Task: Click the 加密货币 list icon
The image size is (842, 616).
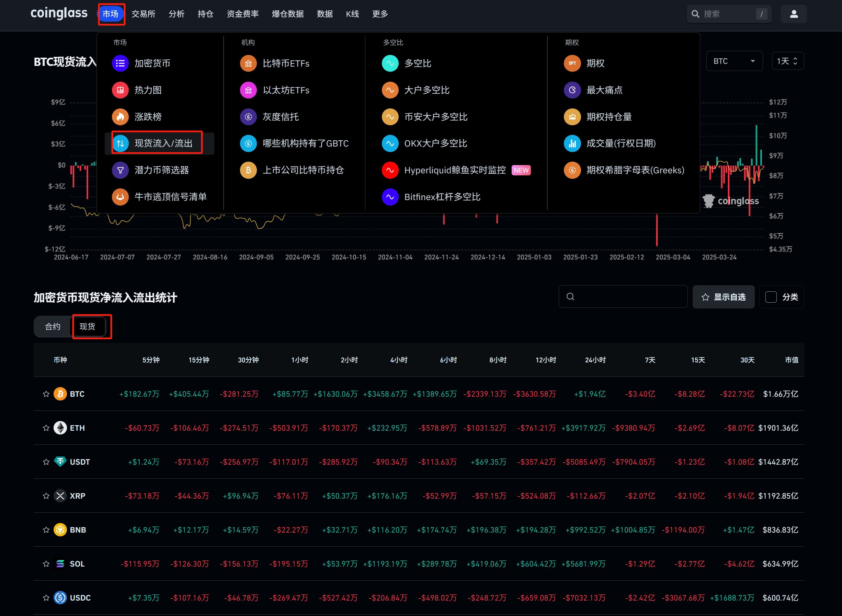Action: point(120,63)
